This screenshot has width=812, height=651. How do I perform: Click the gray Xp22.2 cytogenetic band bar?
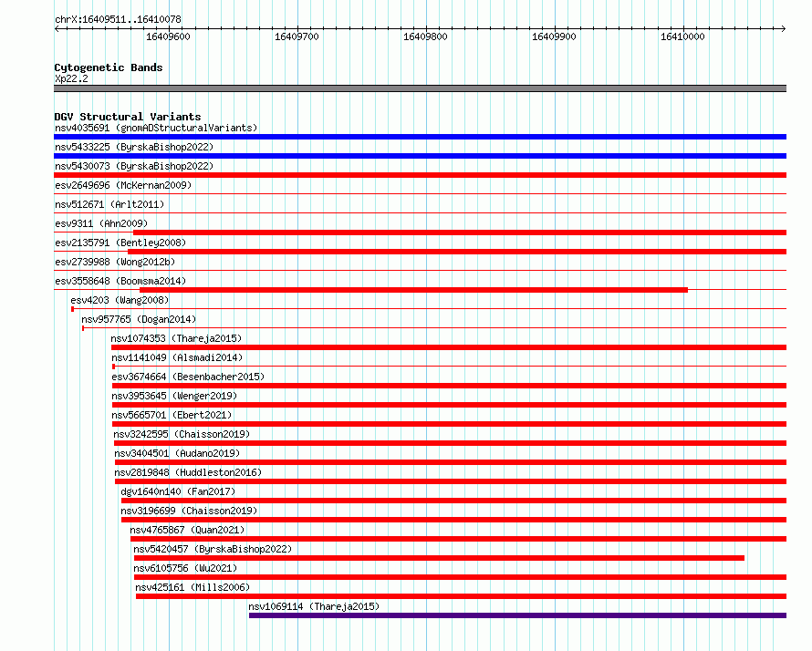click(420, 88)
